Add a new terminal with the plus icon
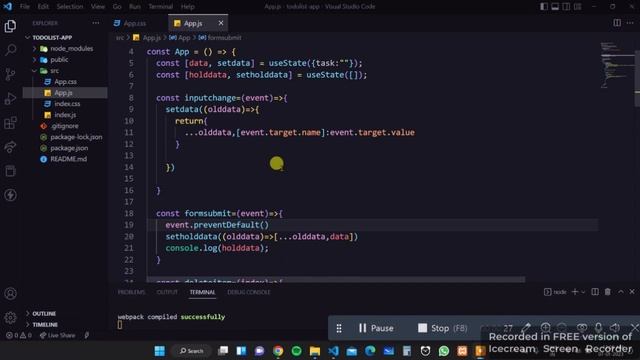This screenshot has height=360, width=640. pyautogui.click(x=575, y=291)
